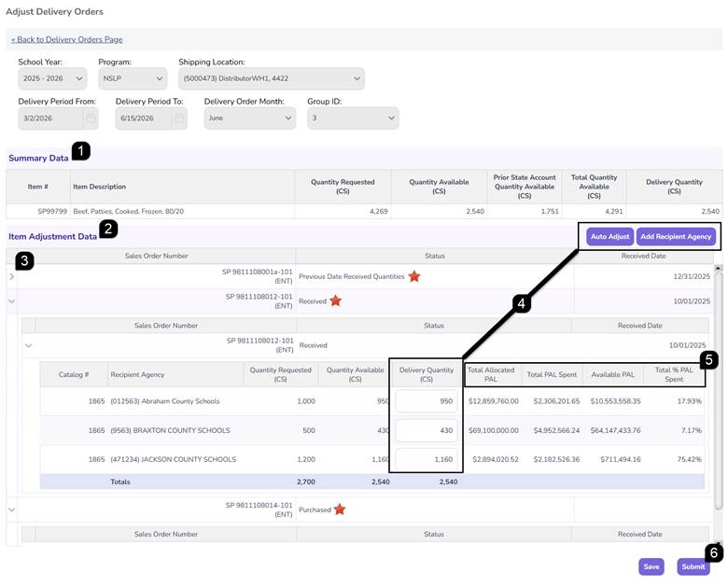Click Beef, Patties, Cooked, Frozen description

[128, 211]
